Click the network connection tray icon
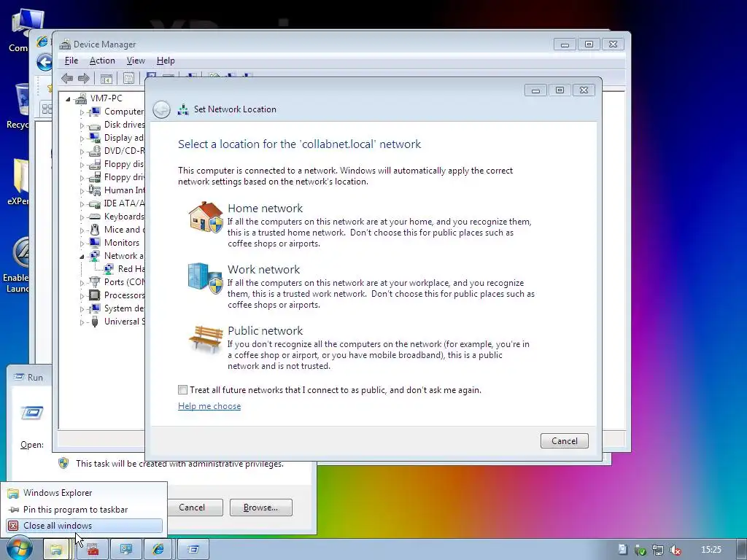Image resolution: width=747 pixels, height=560 pixels. pos(657,550)
